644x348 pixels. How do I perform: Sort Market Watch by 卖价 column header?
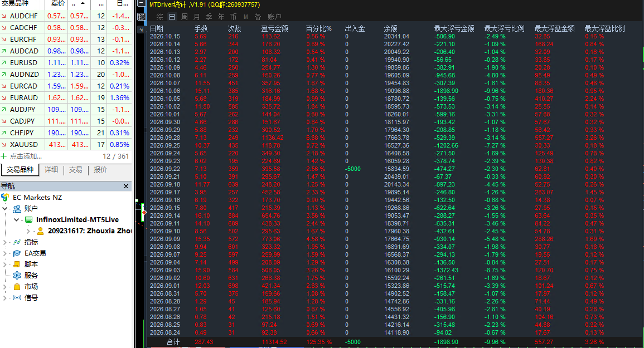click(56, 4)
